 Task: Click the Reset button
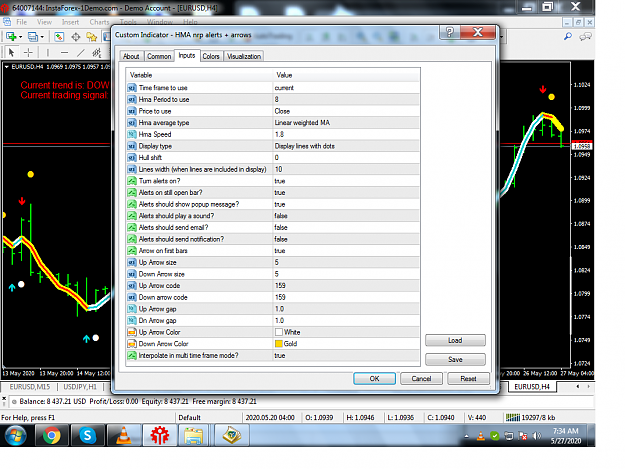coord(468,379)
